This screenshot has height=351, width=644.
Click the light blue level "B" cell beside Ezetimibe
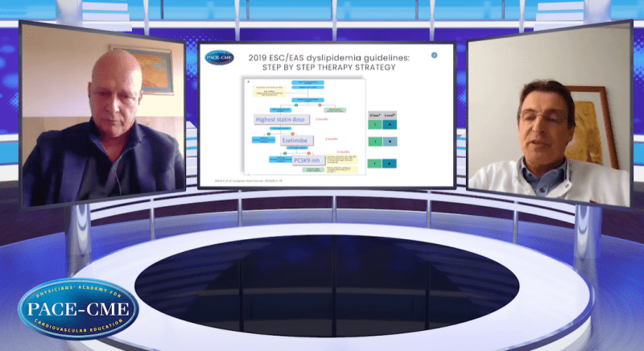(x=390, y=142)
